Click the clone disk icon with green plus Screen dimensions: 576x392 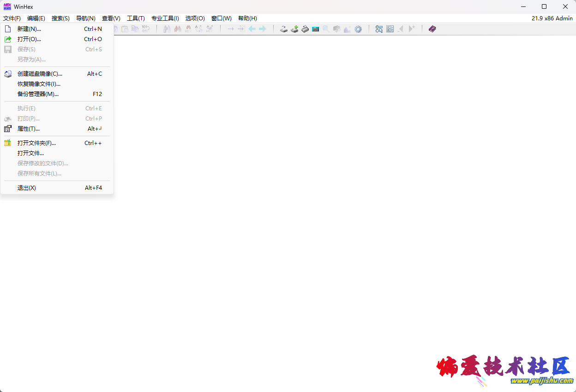[x=294, y=29]
